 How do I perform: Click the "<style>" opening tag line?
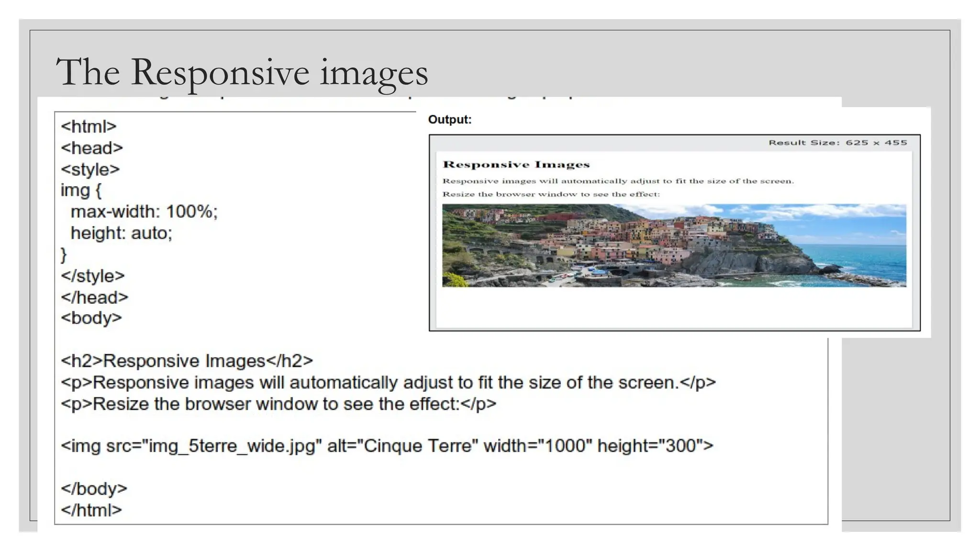click(x=90, y=169)
